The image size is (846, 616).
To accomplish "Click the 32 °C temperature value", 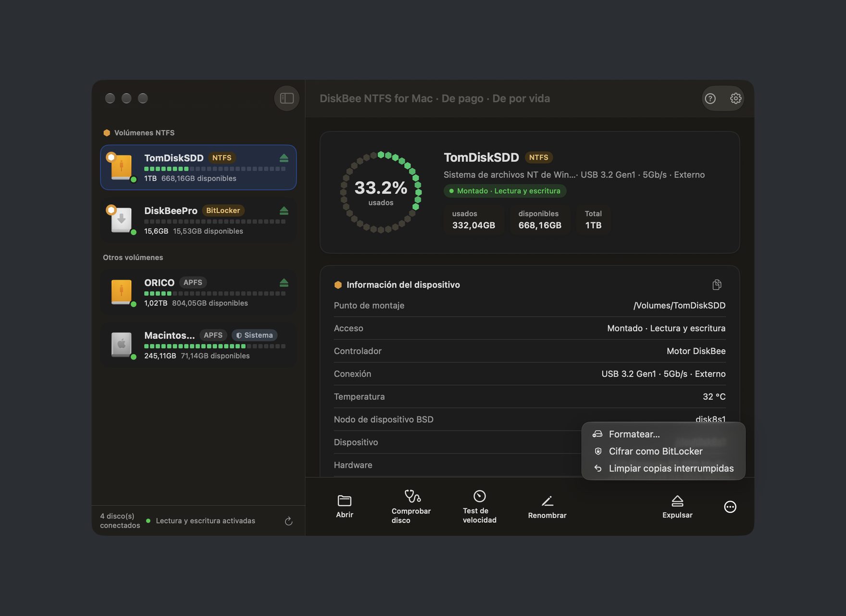I will [714, 397].
